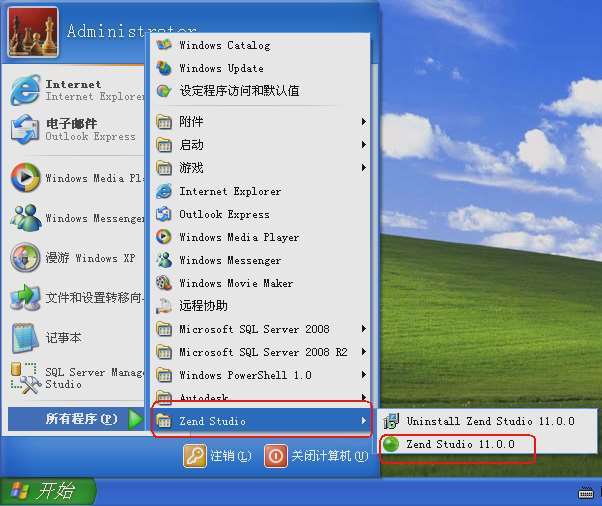
Task: Click the Windows Update text
Action: click(222, 68)
